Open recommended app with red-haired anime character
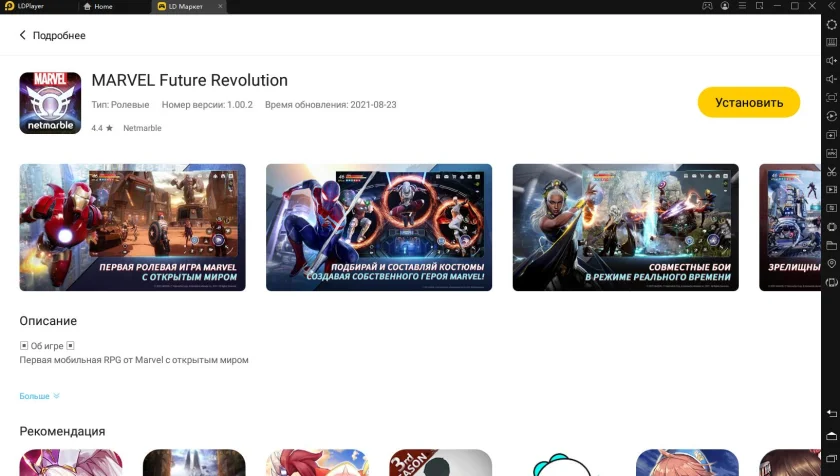This screenshot has height=476, width=840. (x=317, y=463)
